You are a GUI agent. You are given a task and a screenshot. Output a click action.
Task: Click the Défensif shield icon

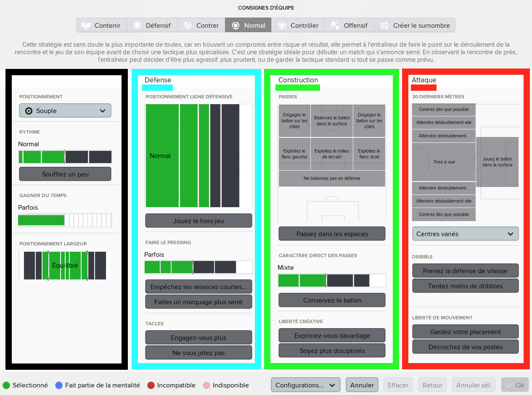pyautogui.click(x=137, y=26)
